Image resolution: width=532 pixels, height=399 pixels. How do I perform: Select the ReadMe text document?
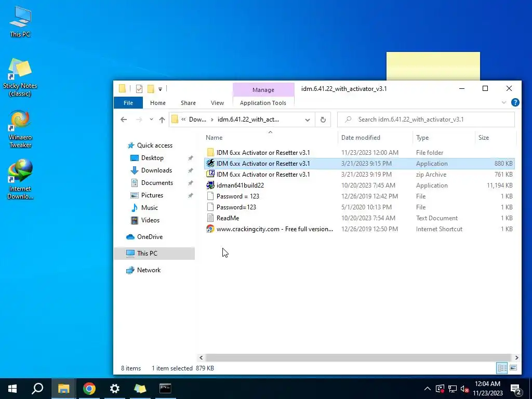pos(360,218)
